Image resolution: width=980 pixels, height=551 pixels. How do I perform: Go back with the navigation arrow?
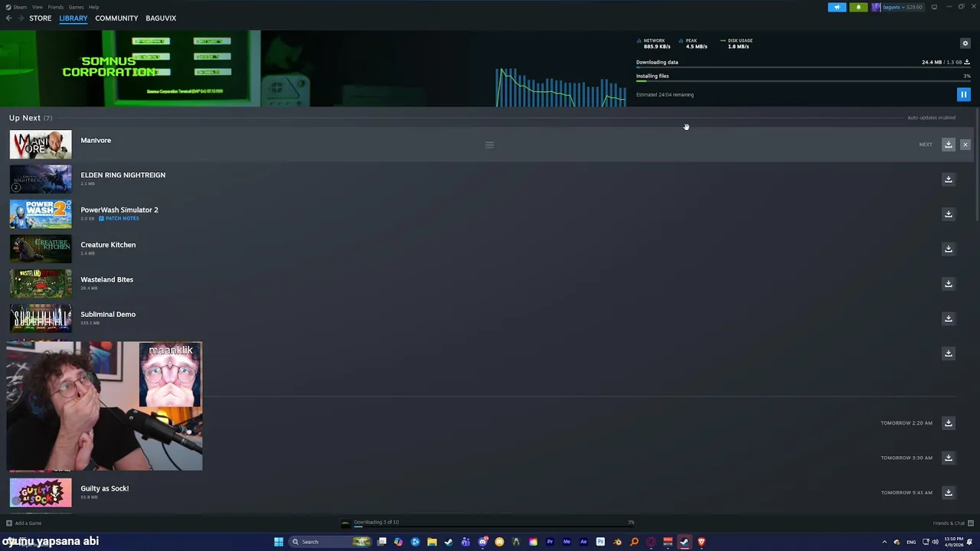(9, 18)
